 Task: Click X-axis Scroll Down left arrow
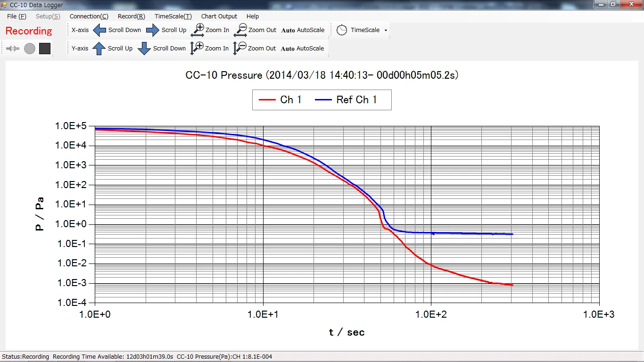click(x=99, y=30)
